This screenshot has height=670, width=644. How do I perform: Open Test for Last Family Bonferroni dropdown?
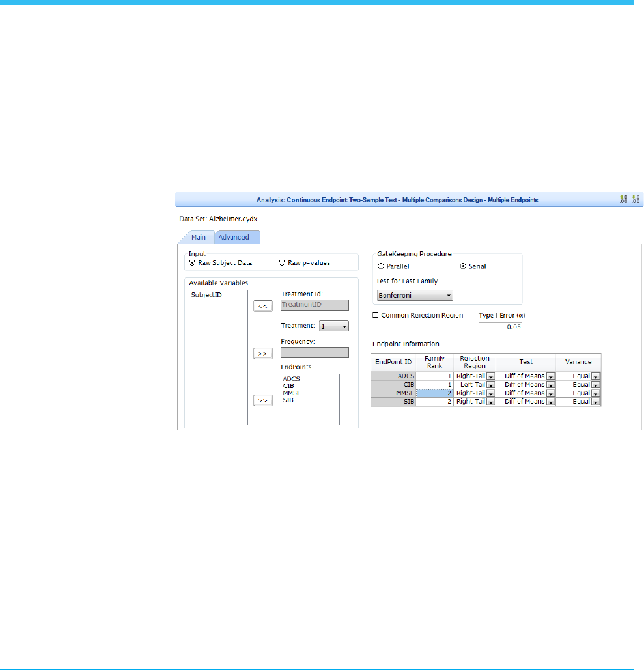tap(415, 295)
